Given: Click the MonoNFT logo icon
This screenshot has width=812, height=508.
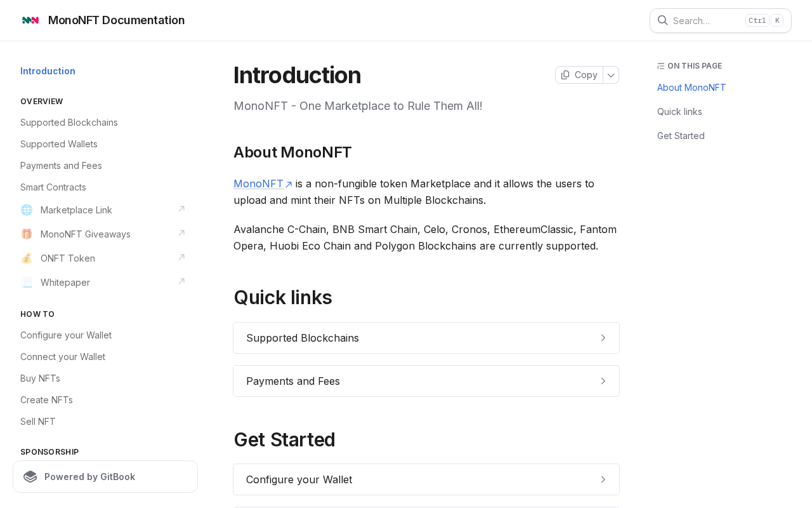Looking at the screenshot, I should 30,20.
